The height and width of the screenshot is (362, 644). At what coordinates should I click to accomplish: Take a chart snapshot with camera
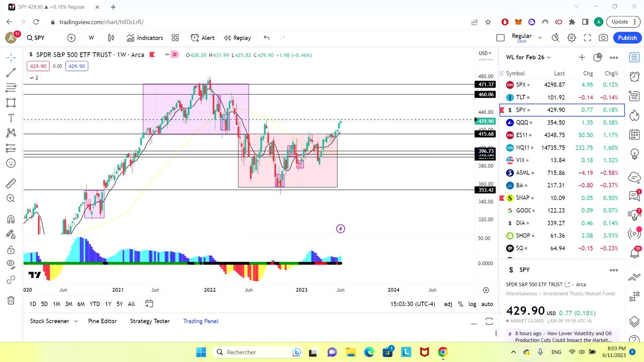click(x=603, y=38)
